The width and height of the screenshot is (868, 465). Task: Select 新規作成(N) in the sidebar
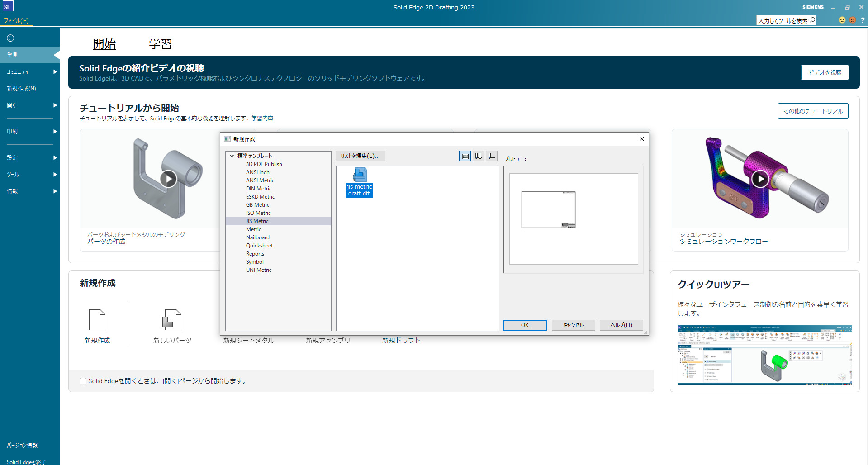tap(30, 88)
